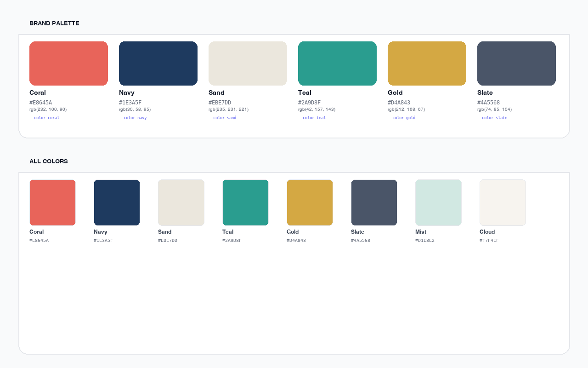Viewport: 588px width, 368px height.
Task: Select the Gold swatch in Brand Palette
Action: 427,63
